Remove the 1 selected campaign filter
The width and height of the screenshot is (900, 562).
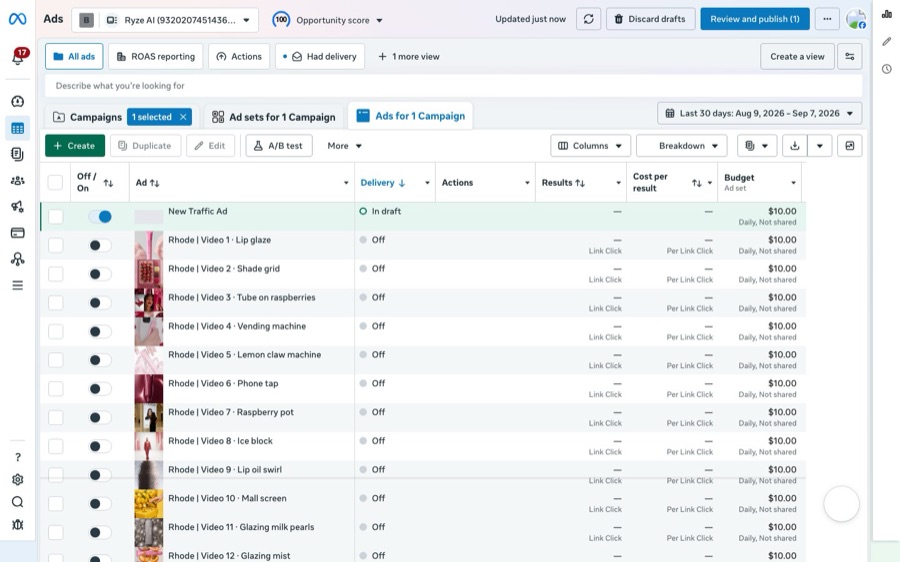click(183, 117)
